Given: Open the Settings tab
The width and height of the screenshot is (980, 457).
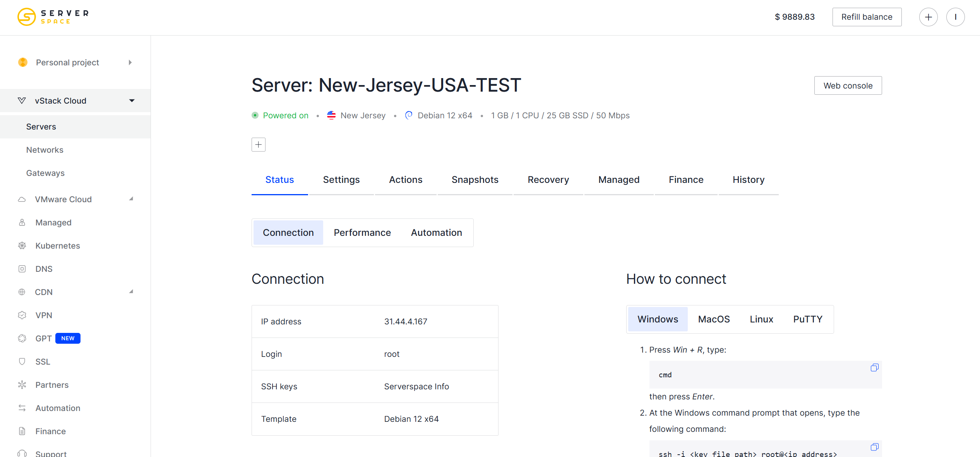Looking at the screenshot, I should pyautogui.click(x=341, y=180).
